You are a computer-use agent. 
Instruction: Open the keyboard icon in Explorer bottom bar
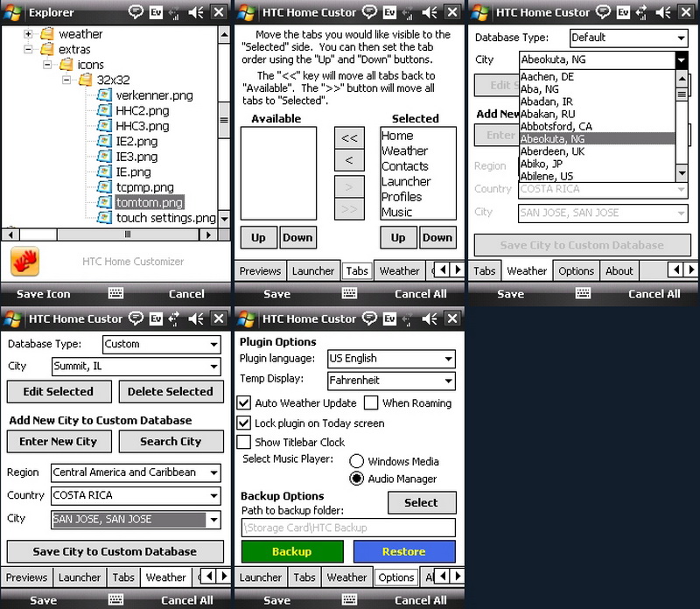(x=115, y=293)
